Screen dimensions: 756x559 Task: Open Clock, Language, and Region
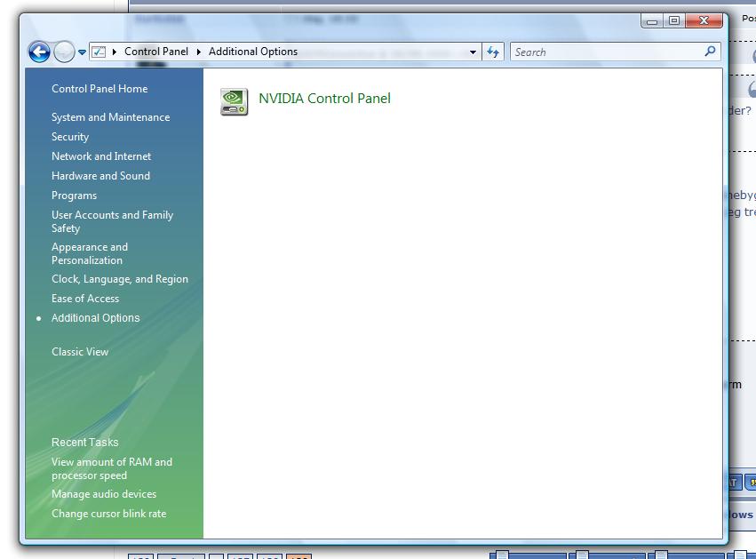click(x=120, y=279)
